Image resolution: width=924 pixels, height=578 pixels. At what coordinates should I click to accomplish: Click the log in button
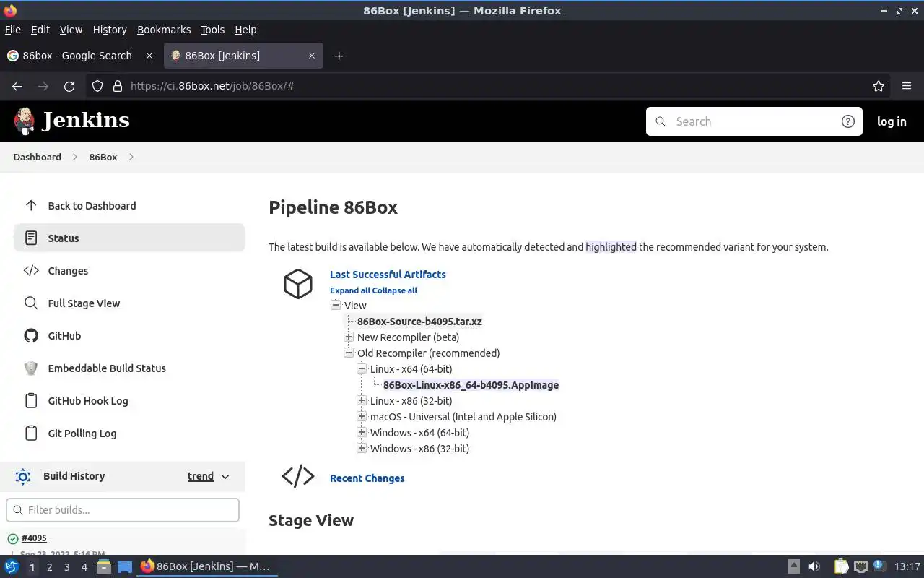point(892,121)
